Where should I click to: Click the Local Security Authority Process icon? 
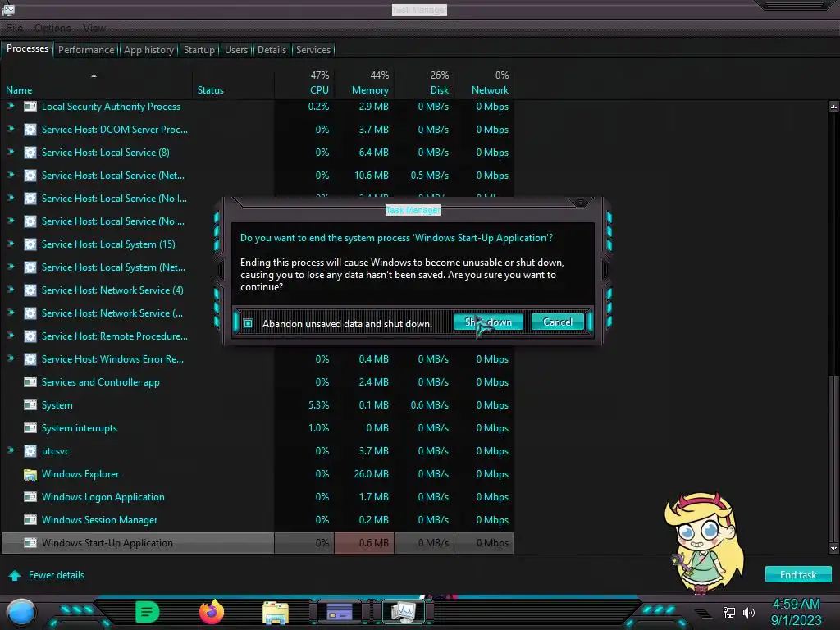[30, 107]
